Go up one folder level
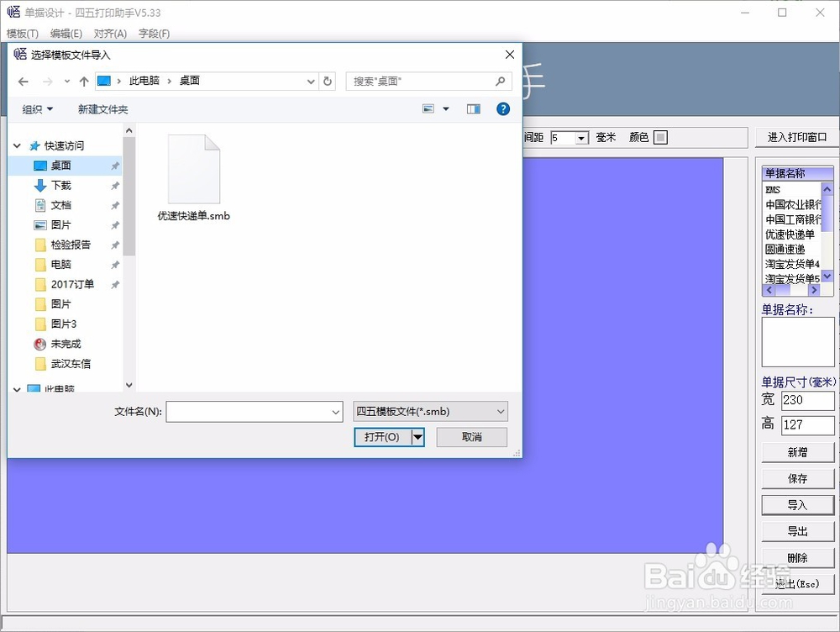Screen dimensions: 840x632 pyautogui.click(x=83, y=82)
